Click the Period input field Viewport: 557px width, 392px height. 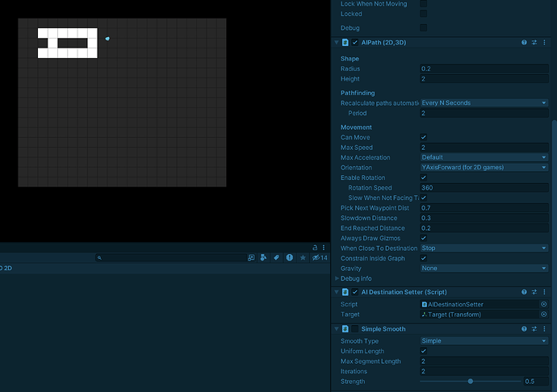pyautogui.click(x=484, y=113)
